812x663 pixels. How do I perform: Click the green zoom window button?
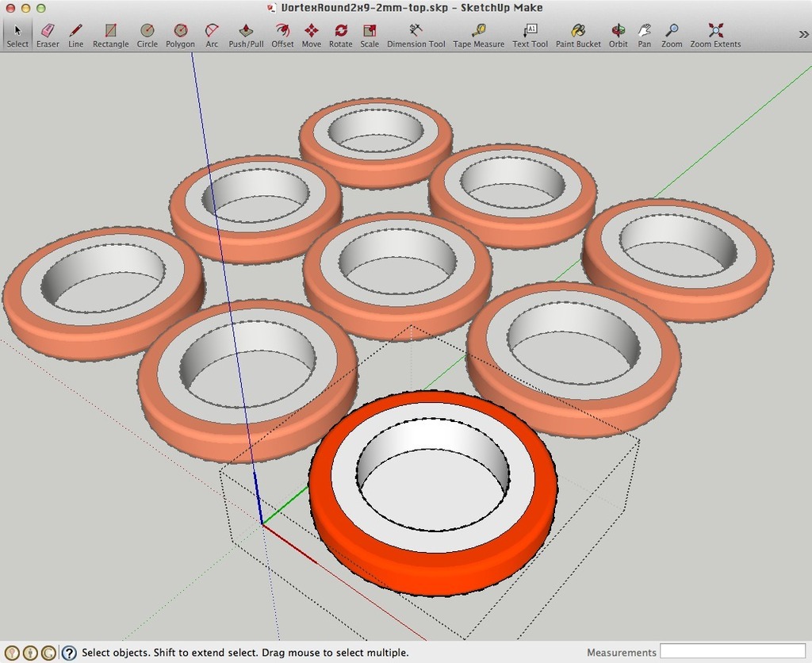point(41,8)
